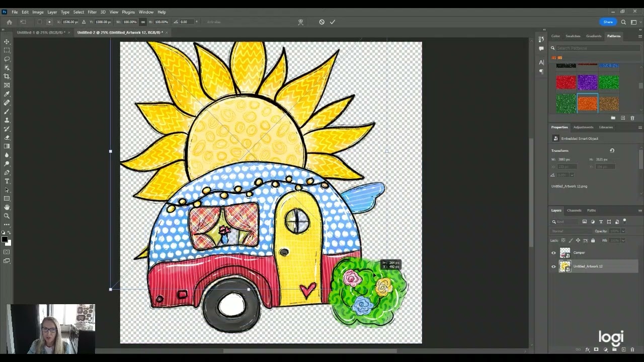644x362 pixels.
Task: Toggle link between width and height
Action: tap(143, 22)
